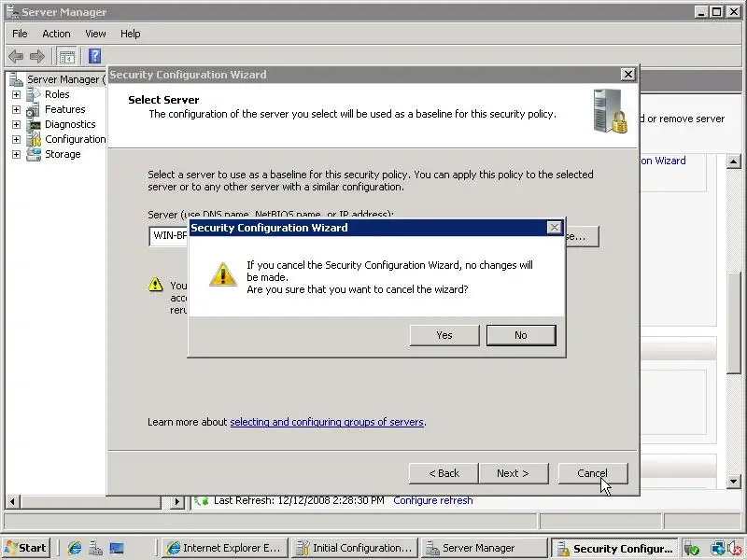Click the Diagnostics tree label
This screenshot has width=747, height=560.
point(70,124)
